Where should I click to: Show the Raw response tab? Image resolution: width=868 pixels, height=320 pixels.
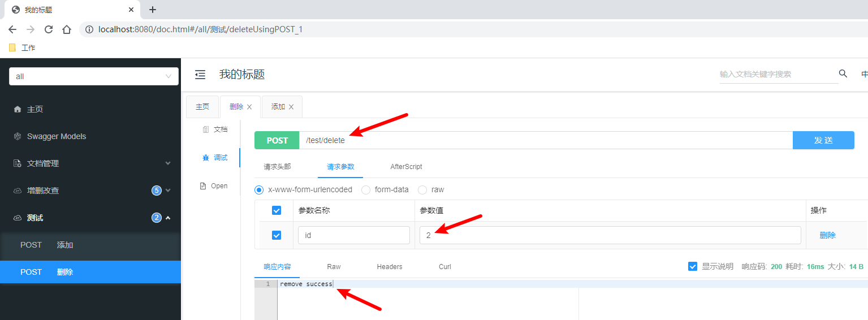coord(334,266)
